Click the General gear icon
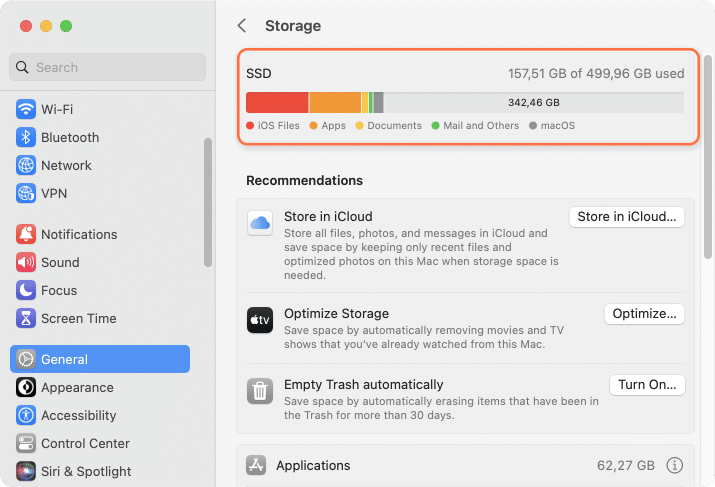Image resolution: width=715 pixels, height=487 pixels. point(26,359)
